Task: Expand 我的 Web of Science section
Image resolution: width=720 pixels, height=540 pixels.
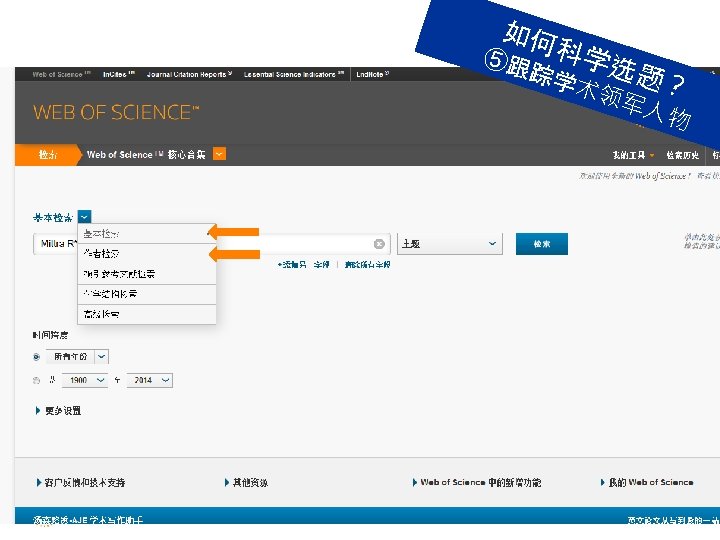Action: (647, 483)
